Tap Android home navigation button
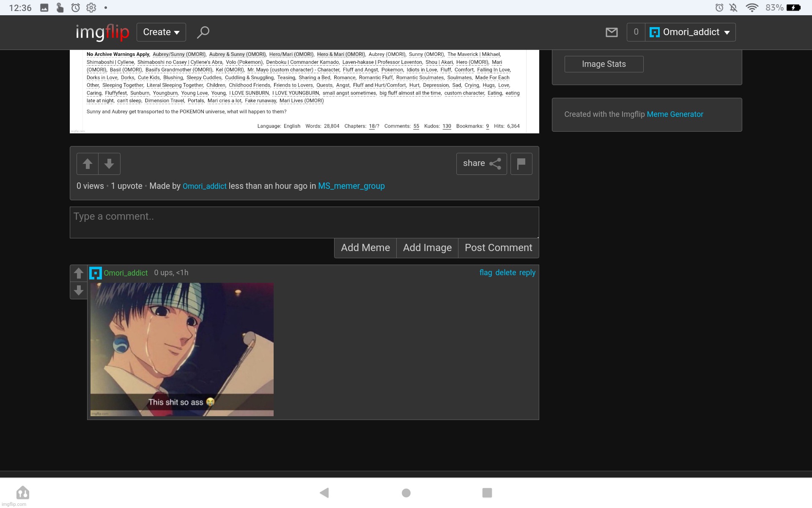The height and width of the screenshot is (508, 812). (x=406, y=493)
